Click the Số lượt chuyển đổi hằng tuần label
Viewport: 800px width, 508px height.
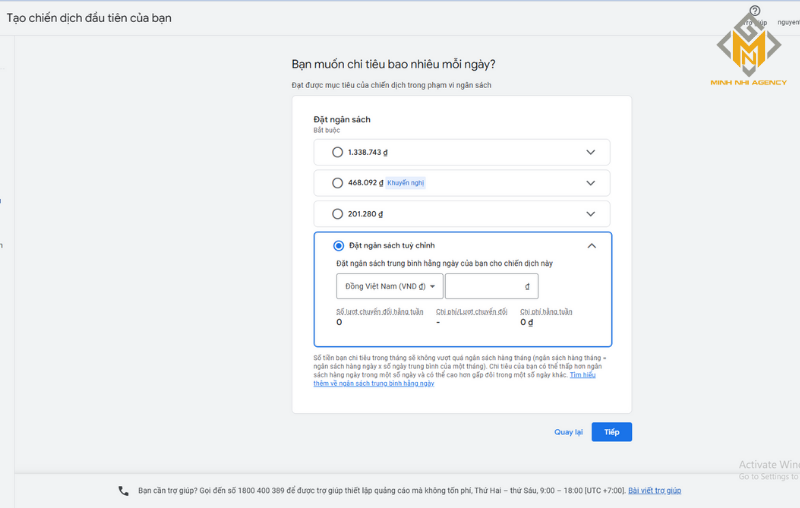pyautogui.click(x=380, y=312)
